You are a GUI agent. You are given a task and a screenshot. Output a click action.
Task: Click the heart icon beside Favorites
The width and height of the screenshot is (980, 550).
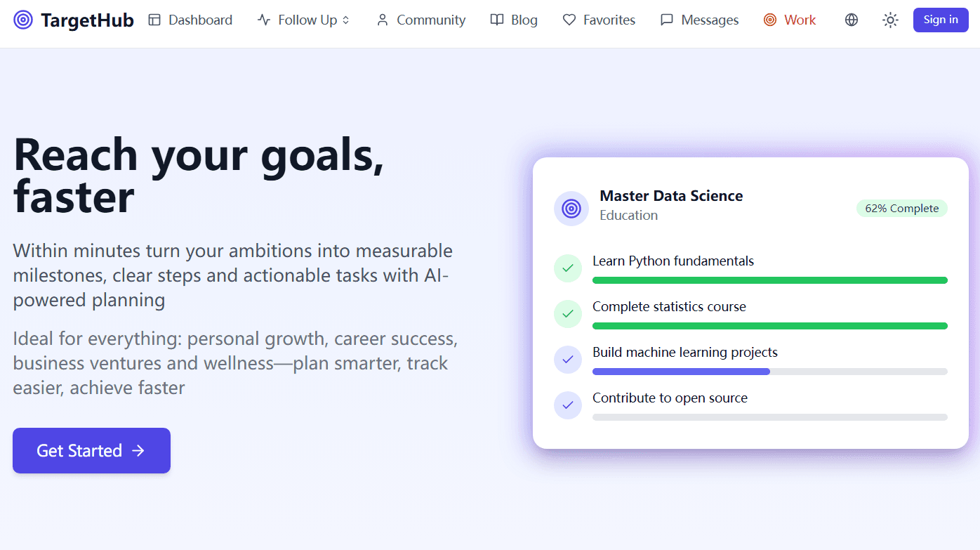pyautogui.click(x=569, y=20)
